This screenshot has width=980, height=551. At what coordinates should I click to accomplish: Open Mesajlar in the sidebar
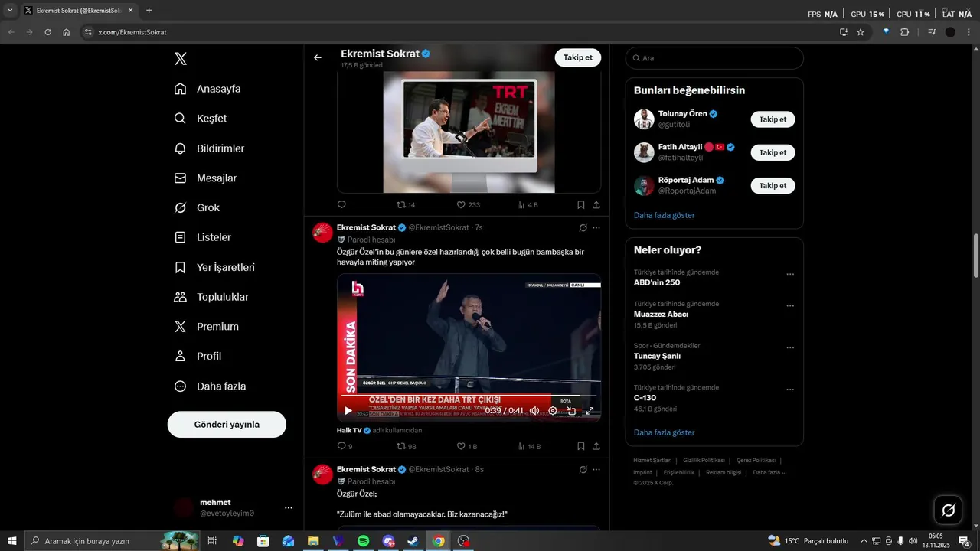[x=206, y=178]
